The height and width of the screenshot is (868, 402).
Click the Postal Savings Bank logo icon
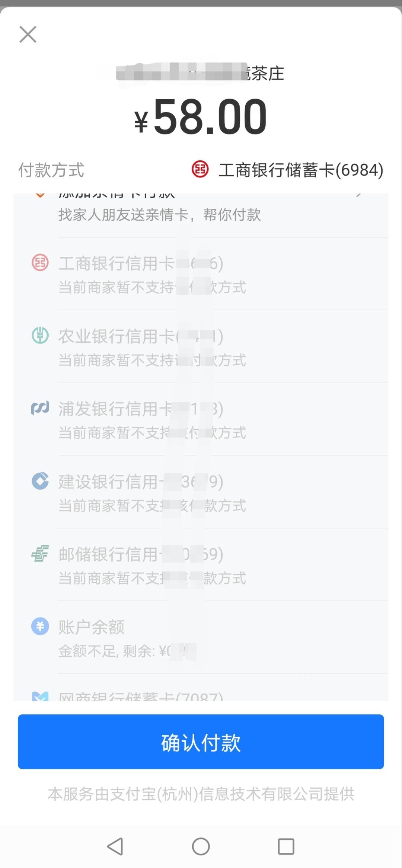(40, 553)
